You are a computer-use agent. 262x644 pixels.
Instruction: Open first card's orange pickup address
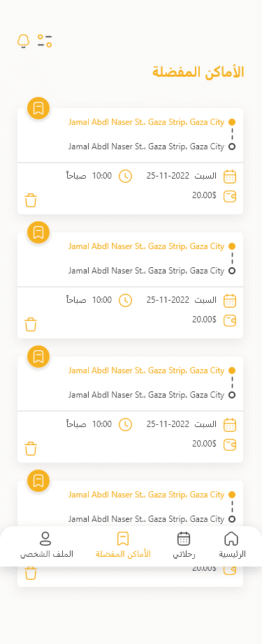[x=147, y=122]
